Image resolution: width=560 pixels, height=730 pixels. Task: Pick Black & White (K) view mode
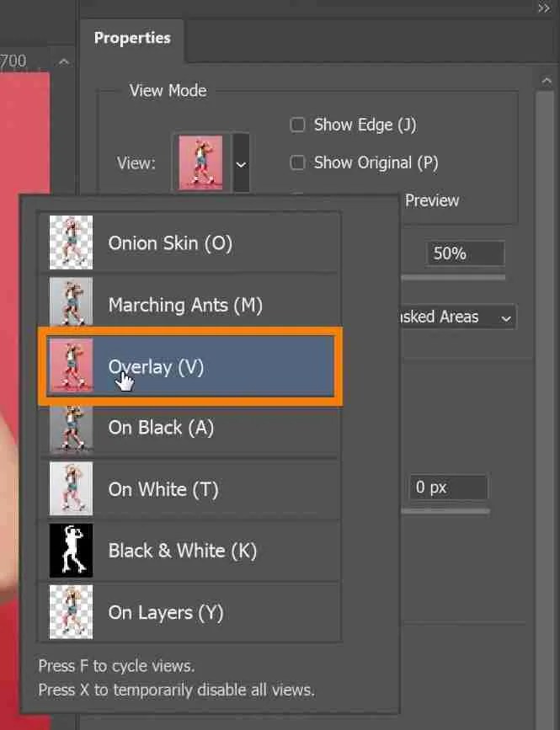pos(189,551)
